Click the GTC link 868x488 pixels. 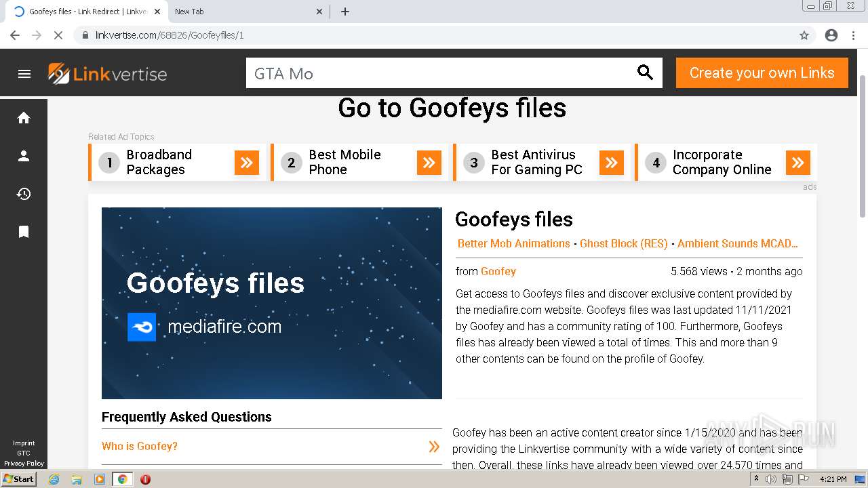[24, 453]
